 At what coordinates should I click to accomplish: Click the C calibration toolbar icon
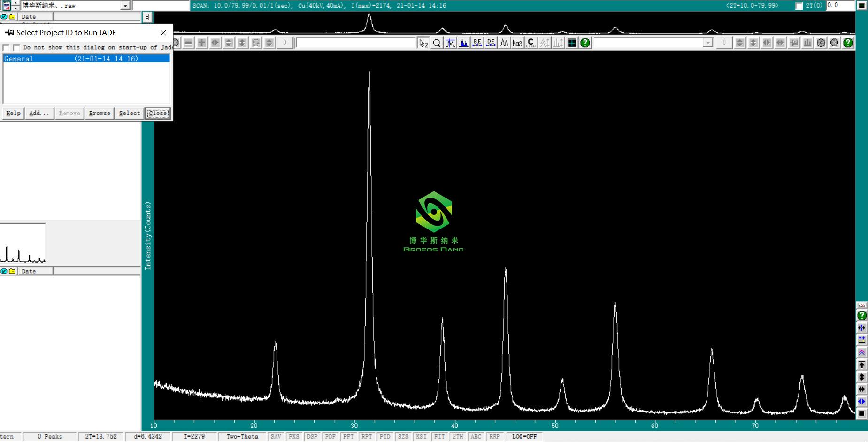531,43
